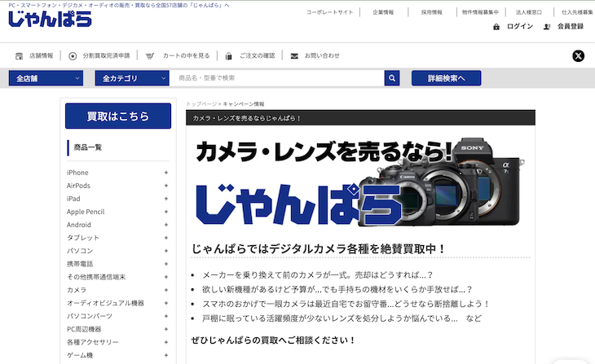Click the 詳細検索へ button
Screen dimensions: 595x364
pos(447,78)
